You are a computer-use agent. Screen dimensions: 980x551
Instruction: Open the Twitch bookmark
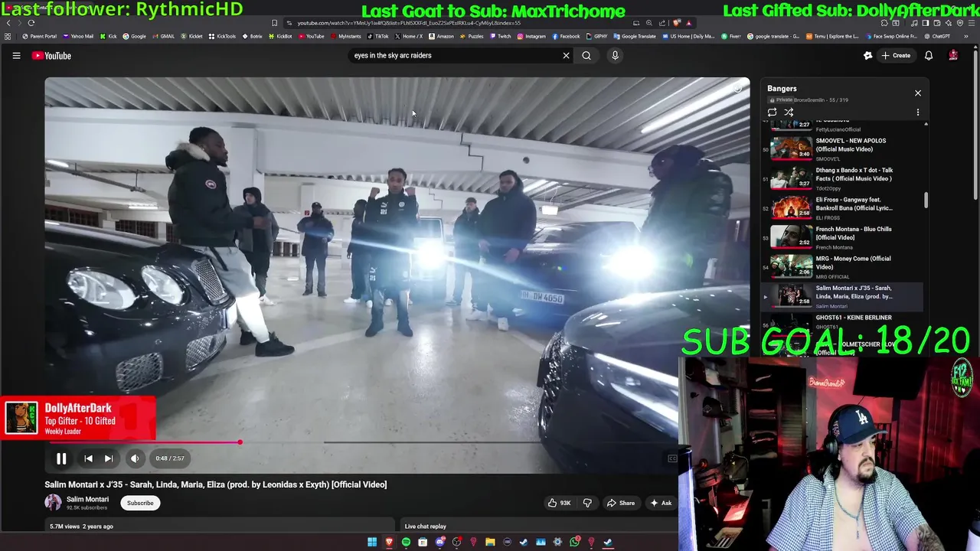pyautogui.click(x=501, y=36)
